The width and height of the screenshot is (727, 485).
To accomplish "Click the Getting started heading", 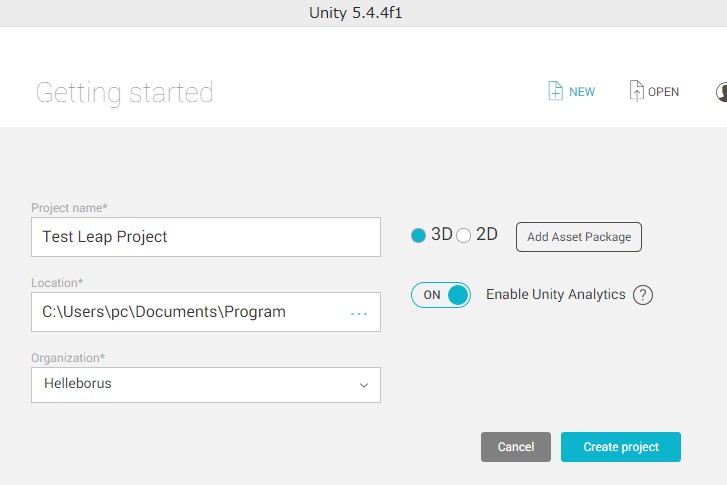I will (x=124, y=93).
